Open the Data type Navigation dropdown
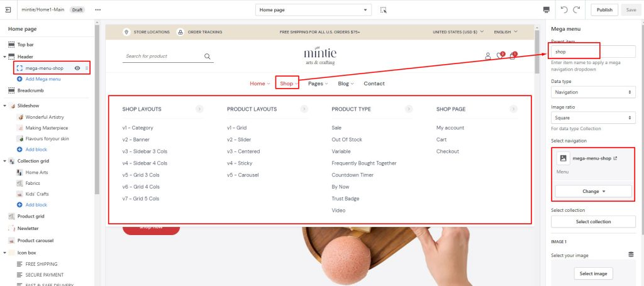This screenshot has width=644, height=286. coord(593,92)
